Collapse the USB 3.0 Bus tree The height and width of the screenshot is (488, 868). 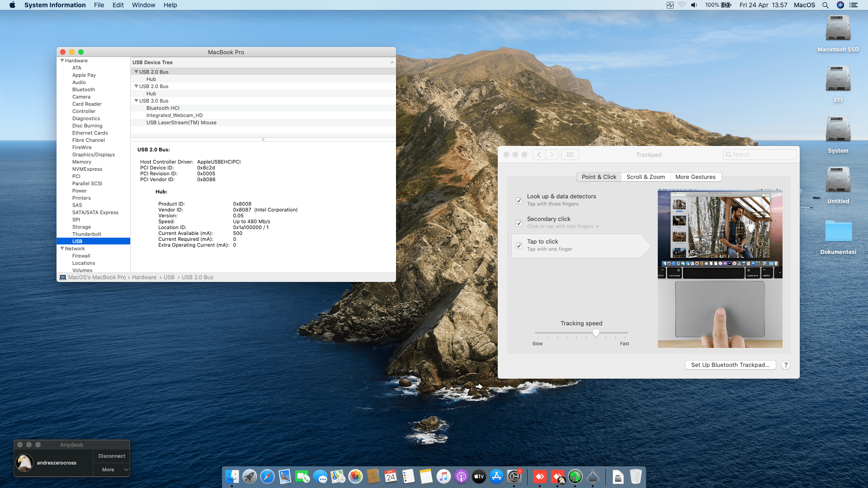tap(136, 101)
